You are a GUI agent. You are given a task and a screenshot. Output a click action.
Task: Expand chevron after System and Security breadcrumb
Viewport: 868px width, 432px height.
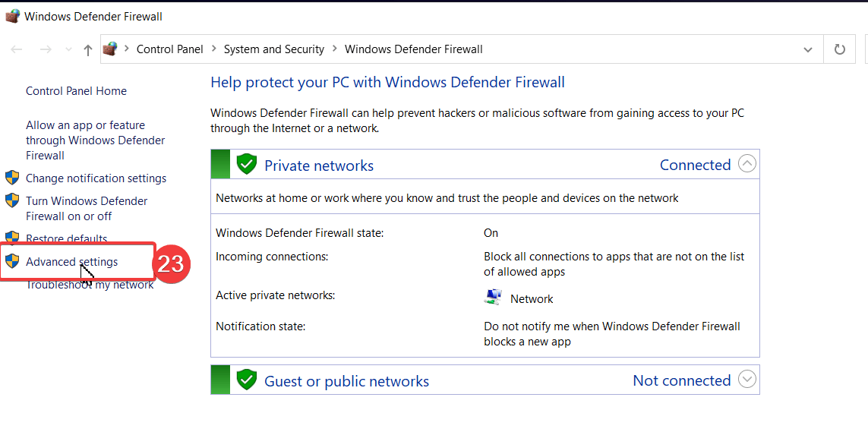coord(334,49)
